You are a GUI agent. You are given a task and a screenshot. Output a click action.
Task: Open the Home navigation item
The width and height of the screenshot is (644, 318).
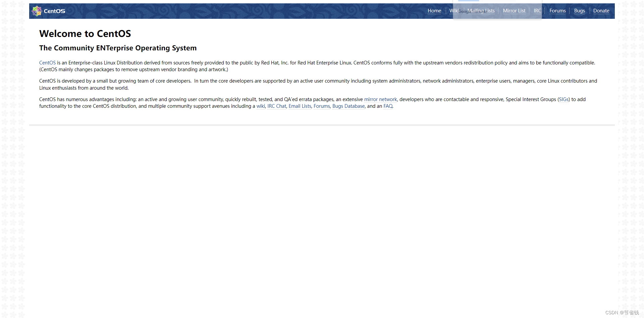[x=434, y=11]
